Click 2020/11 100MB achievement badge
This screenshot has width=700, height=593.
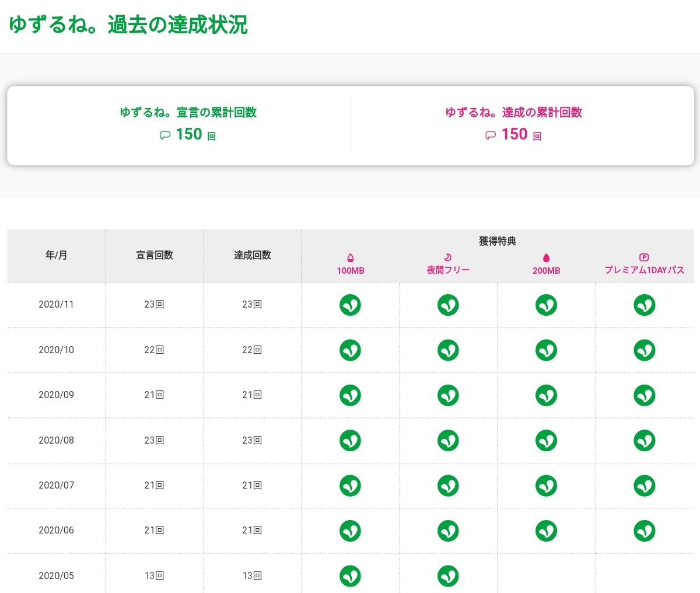(350, 305)
